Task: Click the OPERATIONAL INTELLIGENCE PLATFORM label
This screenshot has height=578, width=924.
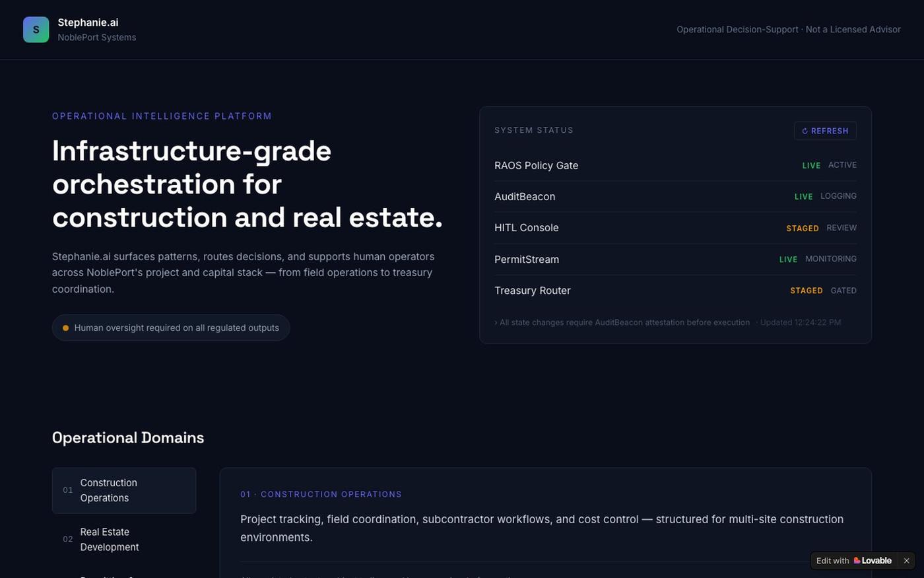Action: pos(162,116)
